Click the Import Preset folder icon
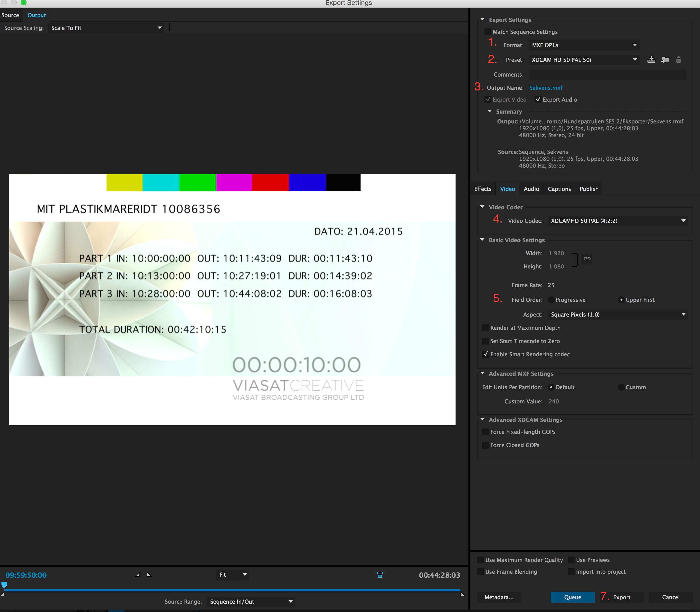This screenshot has width=700, height=612. click(x=665, y=60)
